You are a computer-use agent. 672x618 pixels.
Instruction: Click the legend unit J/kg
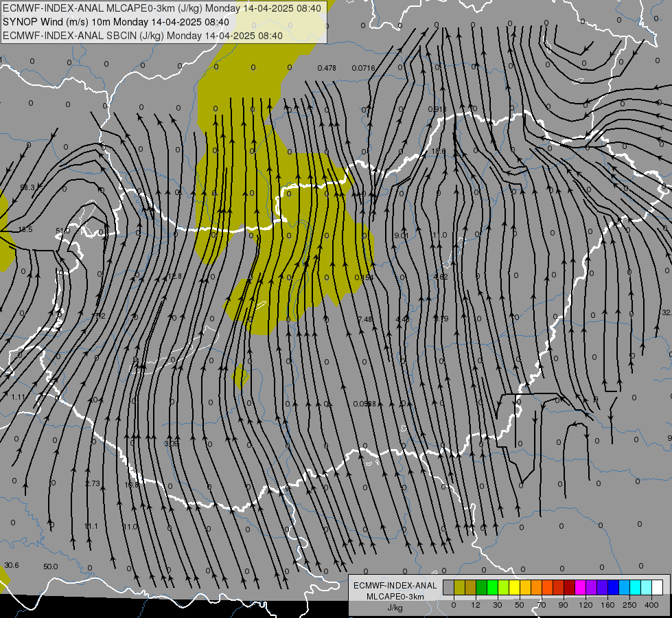pyautogui.click(x=395, y=608)
